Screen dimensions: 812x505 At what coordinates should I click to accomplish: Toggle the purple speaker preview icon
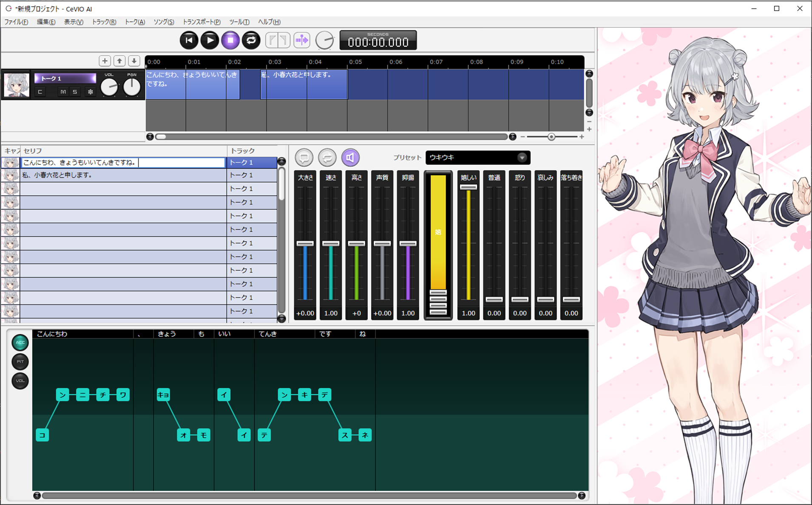[x=350, y=158]
